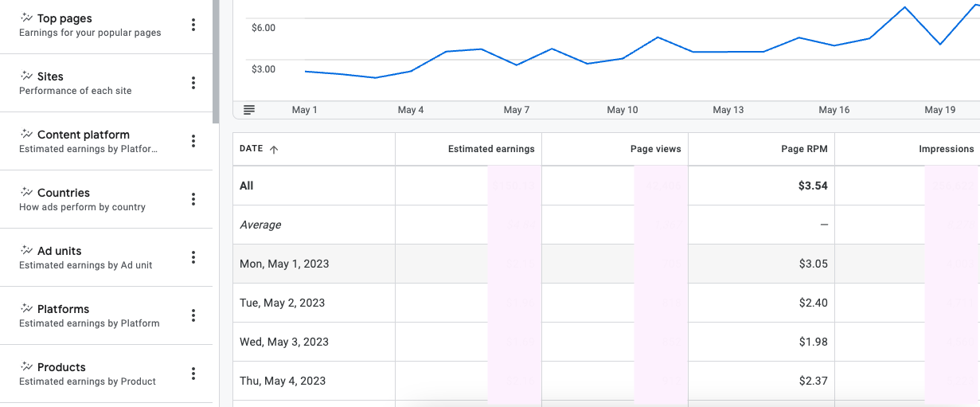Click the May 10 label on chart axis

(623, 110)
